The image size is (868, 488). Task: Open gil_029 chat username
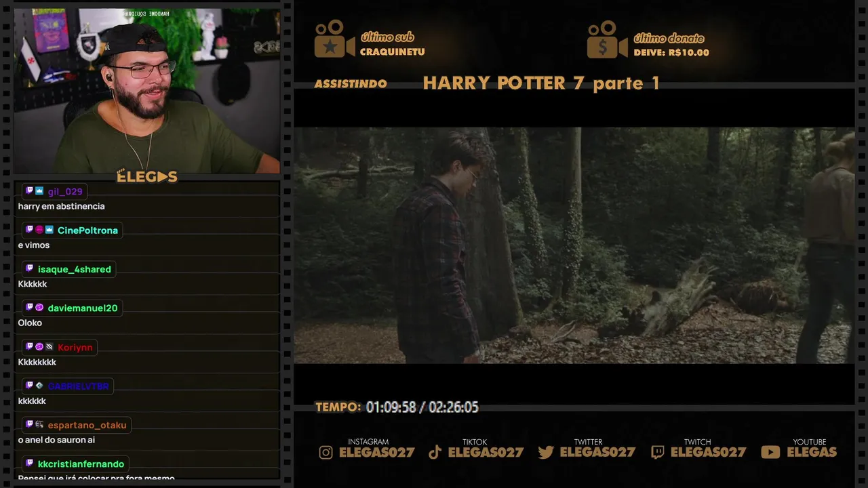[65, 192]
